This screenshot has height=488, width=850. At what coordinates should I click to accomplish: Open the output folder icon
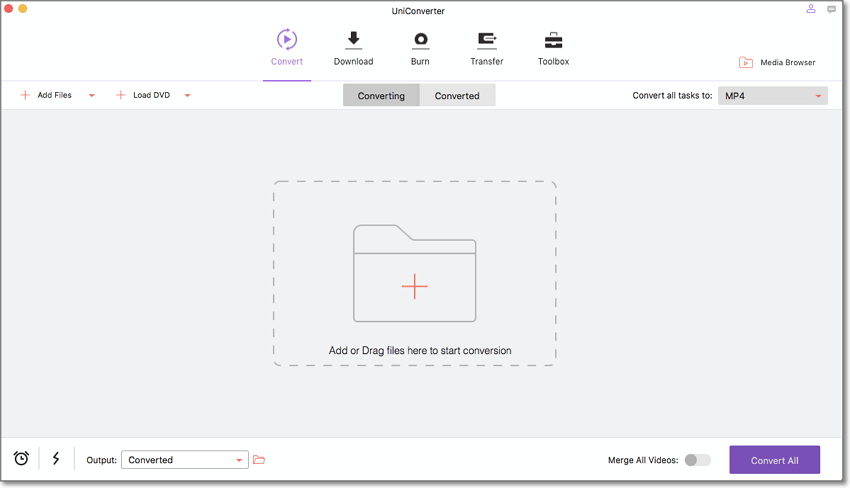[259, 460]
